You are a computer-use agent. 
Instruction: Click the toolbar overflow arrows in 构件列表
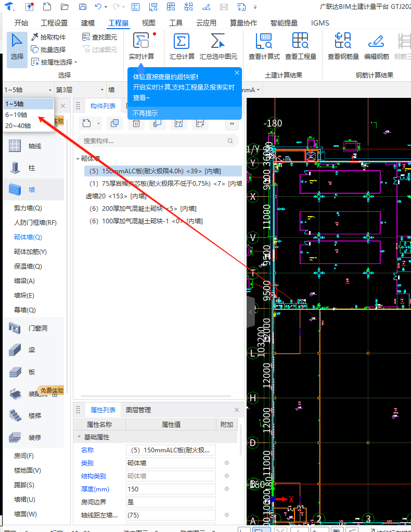(232, 123)
